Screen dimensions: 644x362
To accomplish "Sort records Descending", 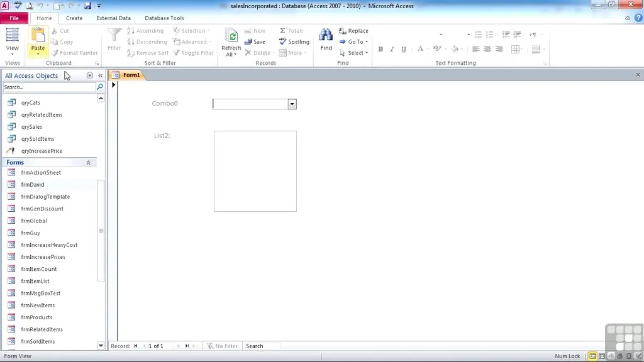I will point(147,42).
